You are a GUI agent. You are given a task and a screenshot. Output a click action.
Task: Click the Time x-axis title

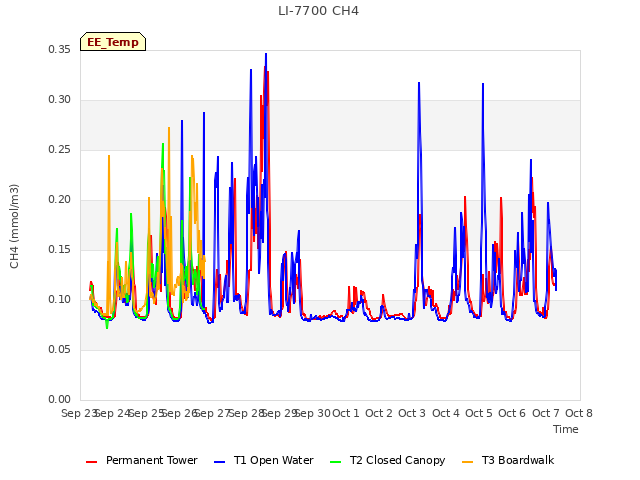pyautogui.click(x=566, y=429)
